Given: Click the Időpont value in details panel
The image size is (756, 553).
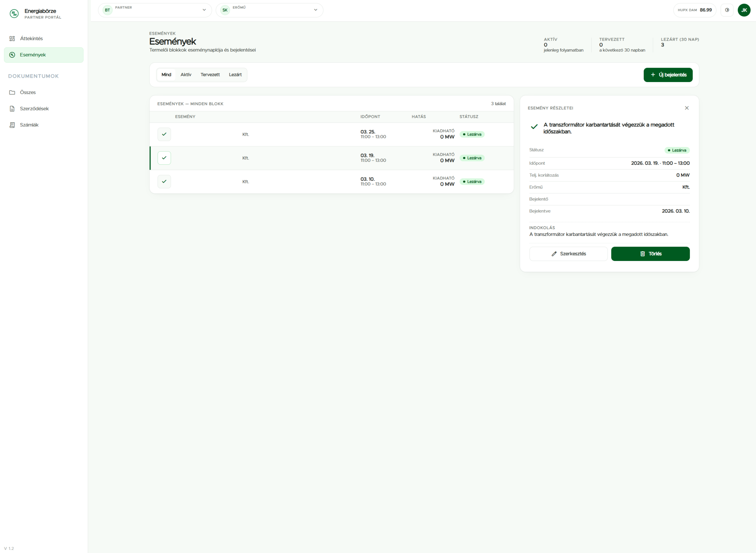Looking at the screenshot, I should 660,163.
